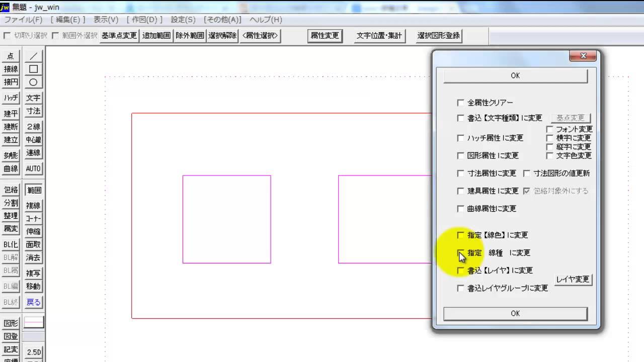Open the 図登 figure registration tool
644x362 pixels.
click(11, 336)
